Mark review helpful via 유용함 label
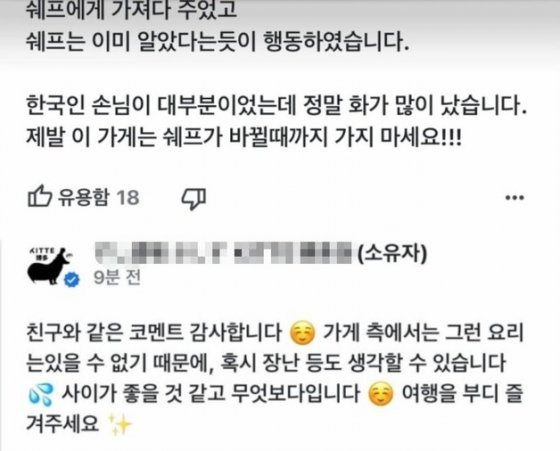The height and width of the screenshot is (451, 560). click(x=83, y=197)
